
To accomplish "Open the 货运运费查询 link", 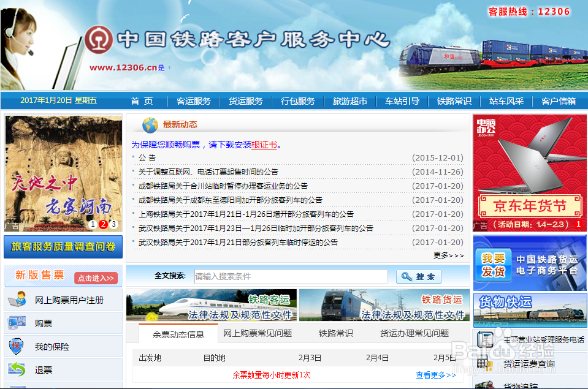I will coord(529,363).
